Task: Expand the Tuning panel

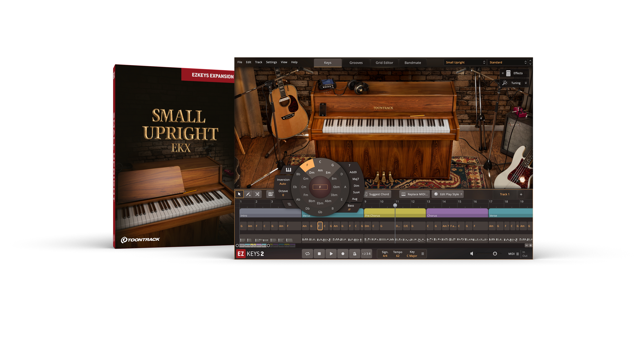Action: point(514,83)
